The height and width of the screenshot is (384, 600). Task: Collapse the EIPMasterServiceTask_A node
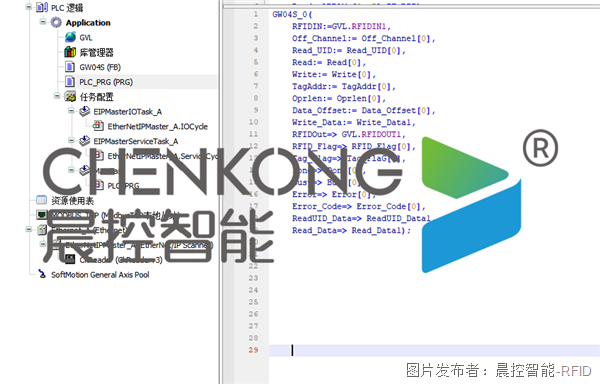[71, 140]
